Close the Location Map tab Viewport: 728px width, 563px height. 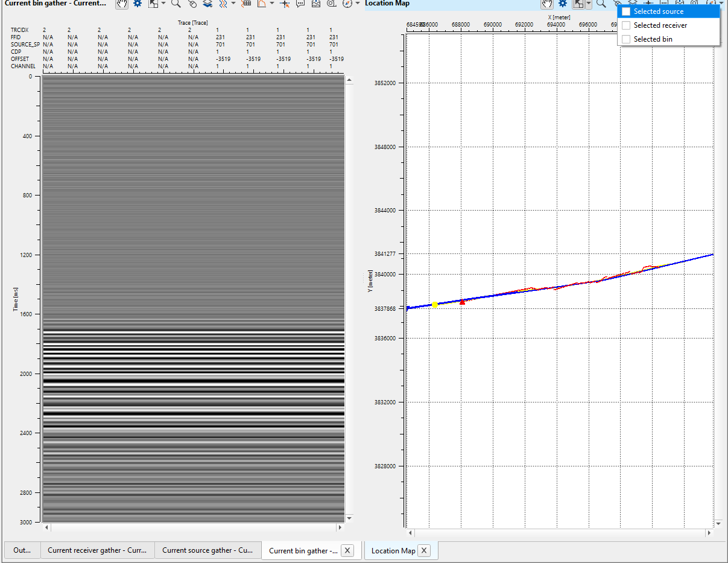(x=423, y=550)
